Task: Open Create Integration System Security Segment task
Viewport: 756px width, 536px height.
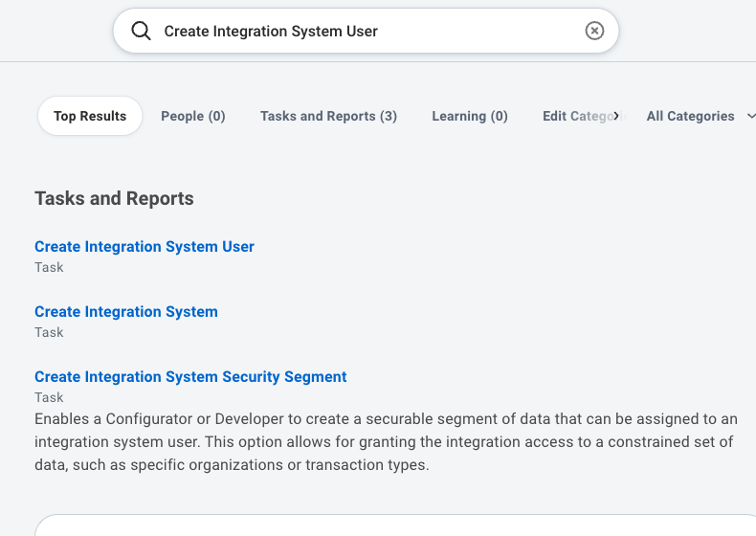Action: 190,377
